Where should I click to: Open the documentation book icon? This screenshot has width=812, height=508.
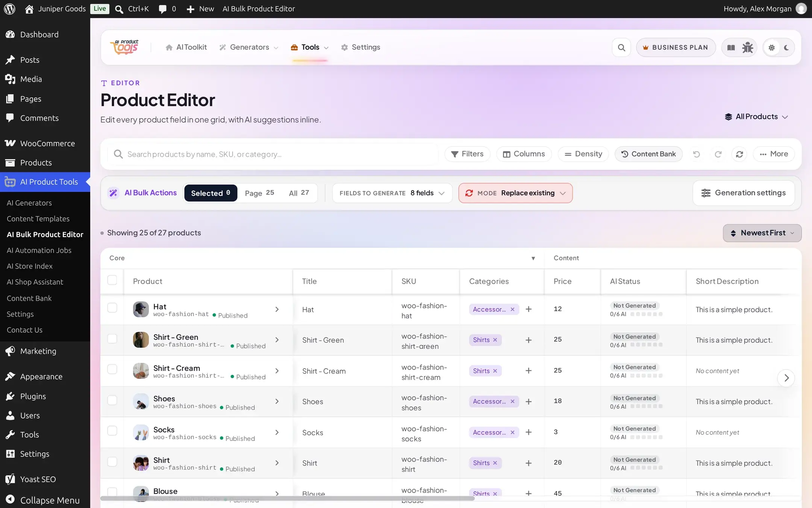(x=731, y=47)
